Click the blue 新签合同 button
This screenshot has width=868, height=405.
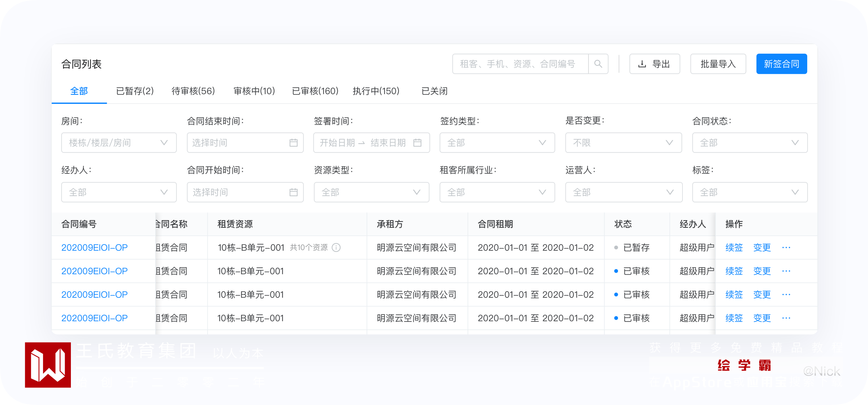[781, 64]
